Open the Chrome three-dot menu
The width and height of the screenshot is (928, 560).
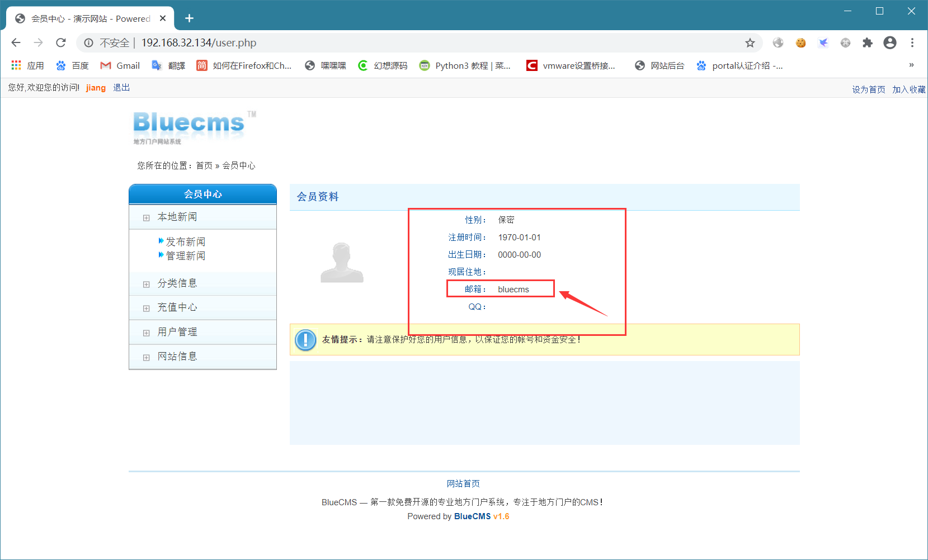[x=912, y=42]
